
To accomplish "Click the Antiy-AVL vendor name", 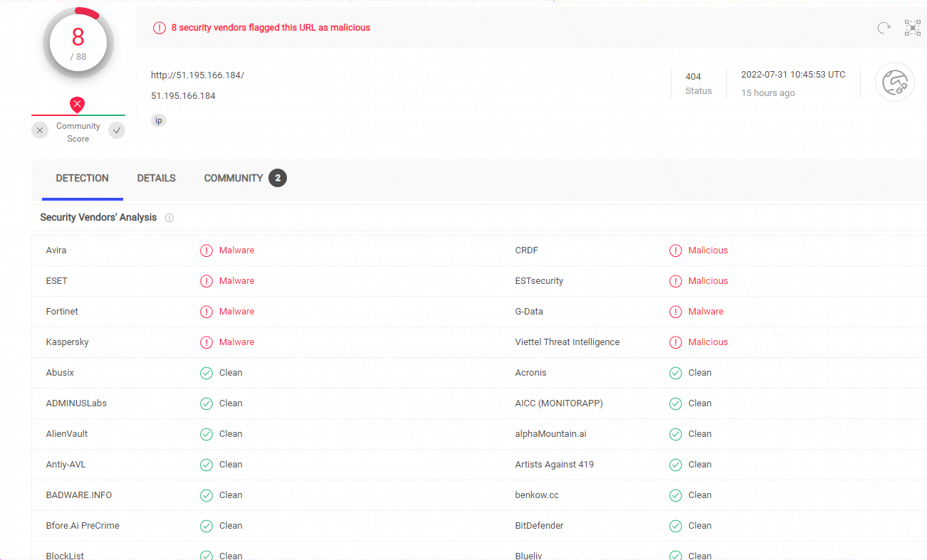I will point(66,465).
